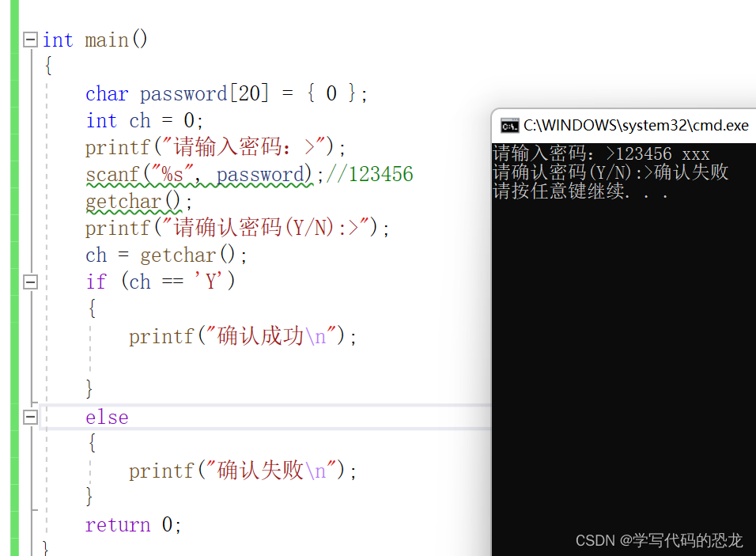Click the int ch = 0; line
This screenshot has width=756, height=556.
(x=144, y=120)
